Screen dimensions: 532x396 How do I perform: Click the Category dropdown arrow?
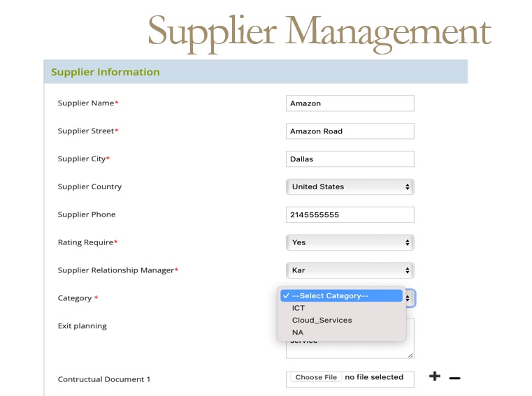pyautogui.click(x=409, y=298)
